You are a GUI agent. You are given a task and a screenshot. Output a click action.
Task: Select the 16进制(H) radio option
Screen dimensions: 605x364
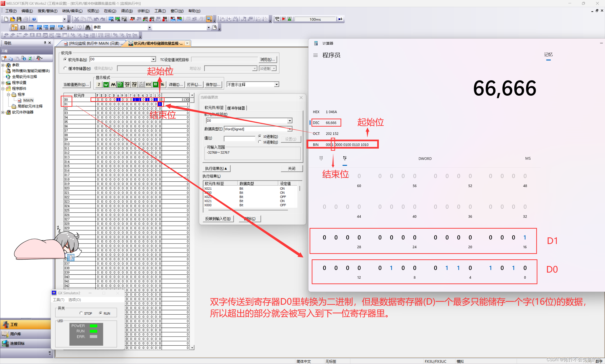click(x=259, y=142)
